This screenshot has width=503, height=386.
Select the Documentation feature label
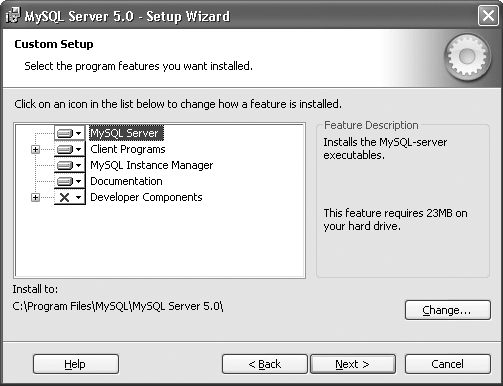[126, 181]
